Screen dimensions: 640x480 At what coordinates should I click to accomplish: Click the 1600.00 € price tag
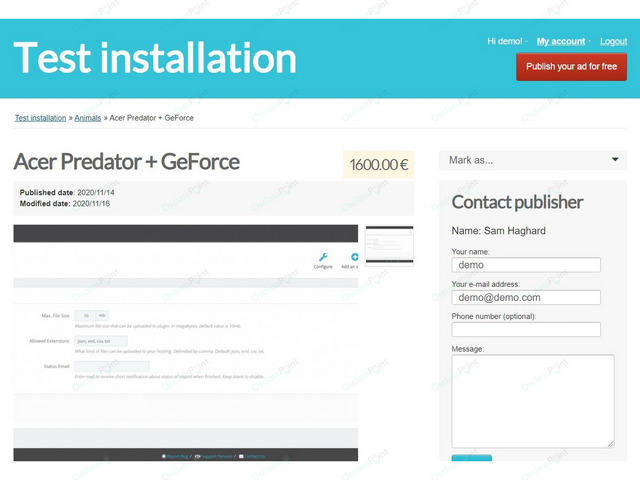[x=378, y=165]
